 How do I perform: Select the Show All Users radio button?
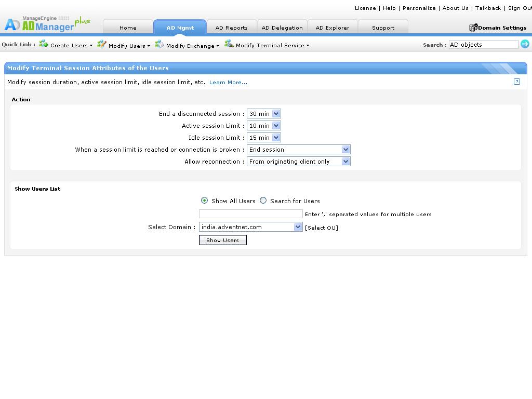[x=204, y=201]
